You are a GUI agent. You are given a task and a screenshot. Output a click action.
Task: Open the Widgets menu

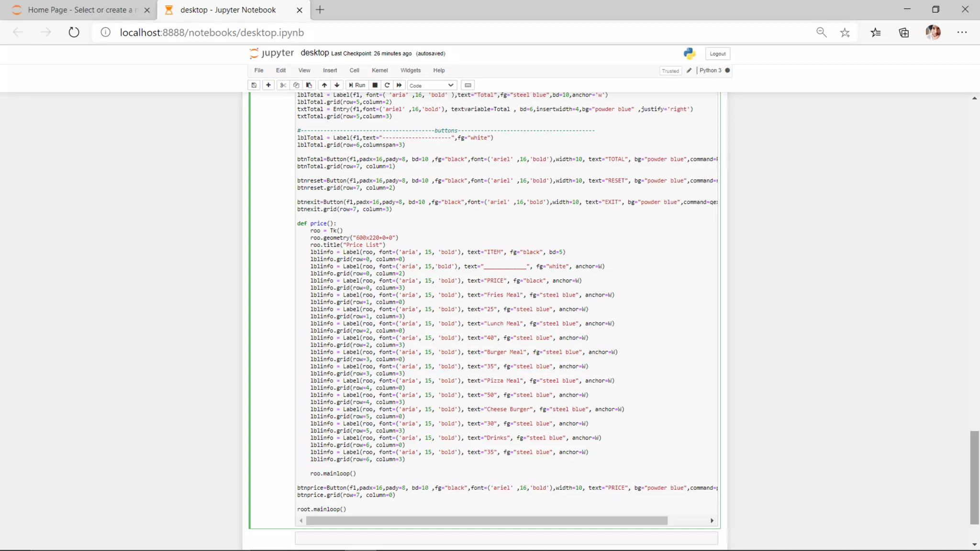pyautogui.click(x=410, y=70)
